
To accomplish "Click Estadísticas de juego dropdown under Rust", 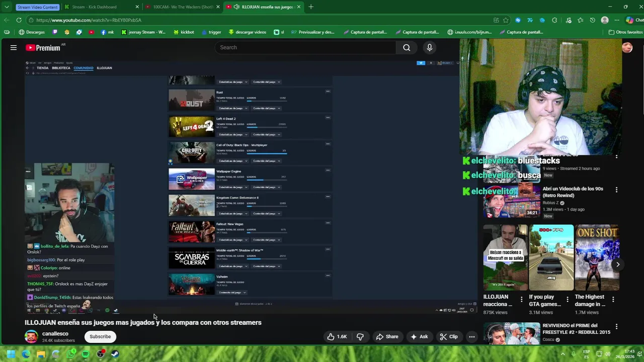I will click(x=232, y=108).
